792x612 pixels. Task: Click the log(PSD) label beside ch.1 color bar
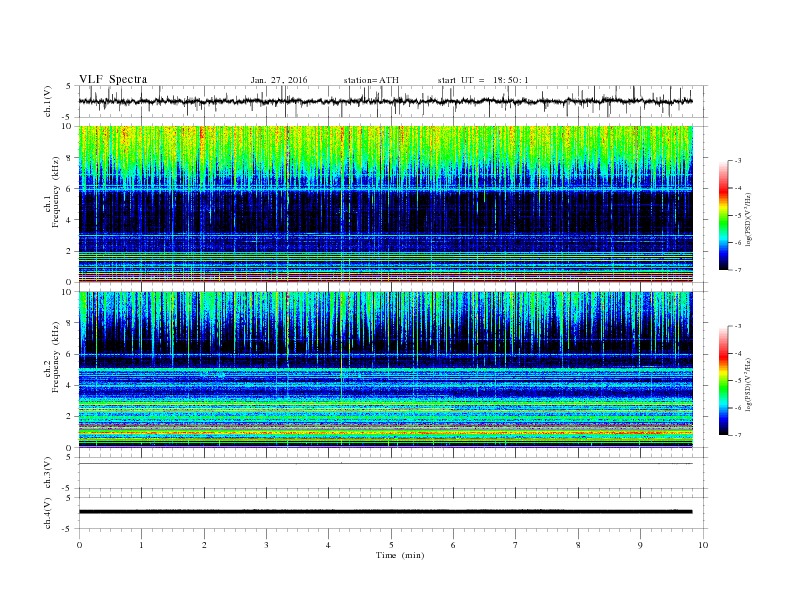click(x=748, y=220)
